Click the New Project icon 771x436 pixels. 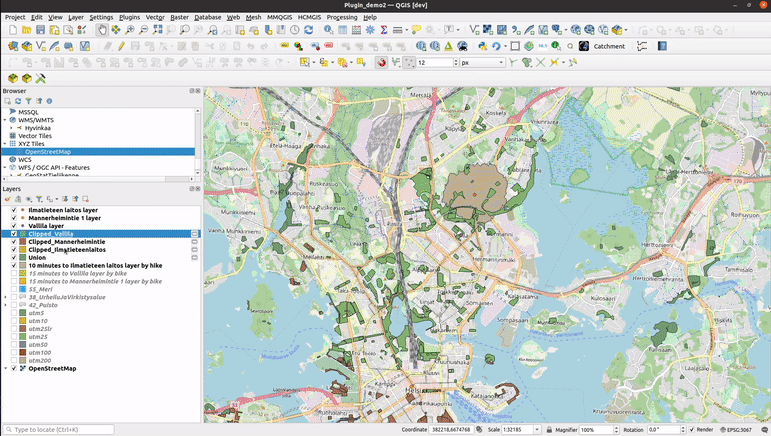[x=13, y=30]
